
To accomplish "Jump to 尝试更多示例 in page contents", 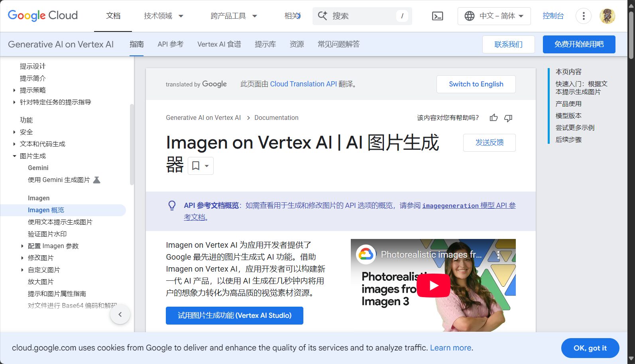I will 575,128.
